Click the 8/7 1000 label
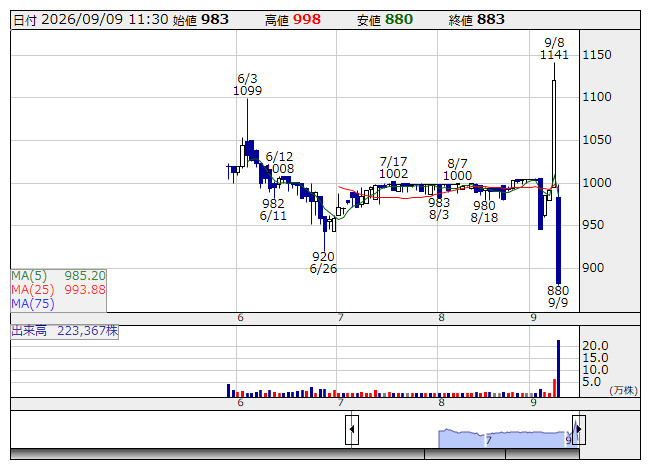Image resolution: width=653 pixels, height=470 pixels. point(457,169)
